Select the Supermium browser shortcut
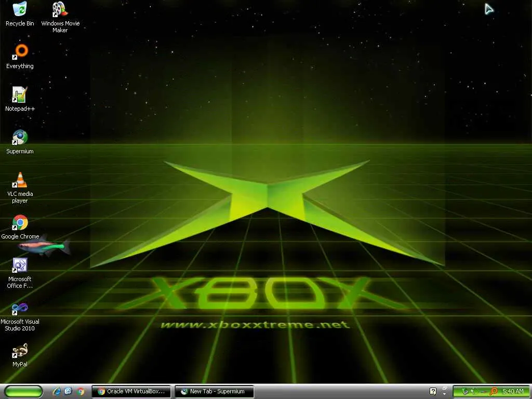The width and height of the screenshot is (532, 399). (x=20, y=142)
